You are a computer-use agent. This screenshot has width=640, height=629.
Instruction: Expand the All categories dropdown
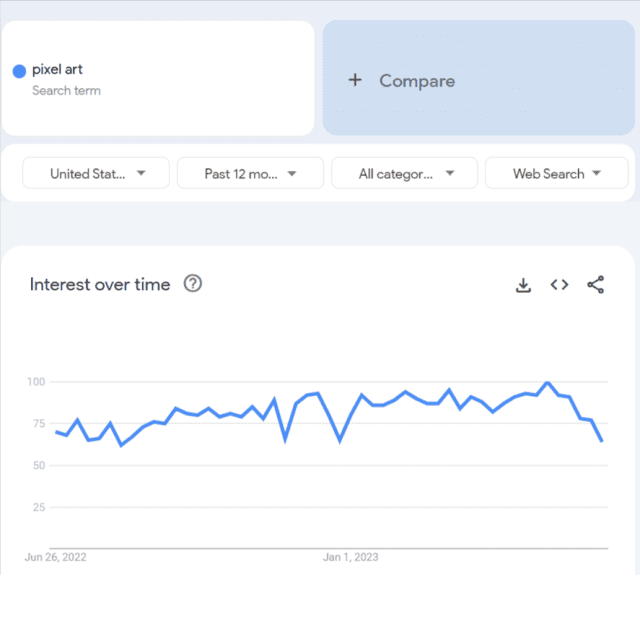tap(405, 173)
